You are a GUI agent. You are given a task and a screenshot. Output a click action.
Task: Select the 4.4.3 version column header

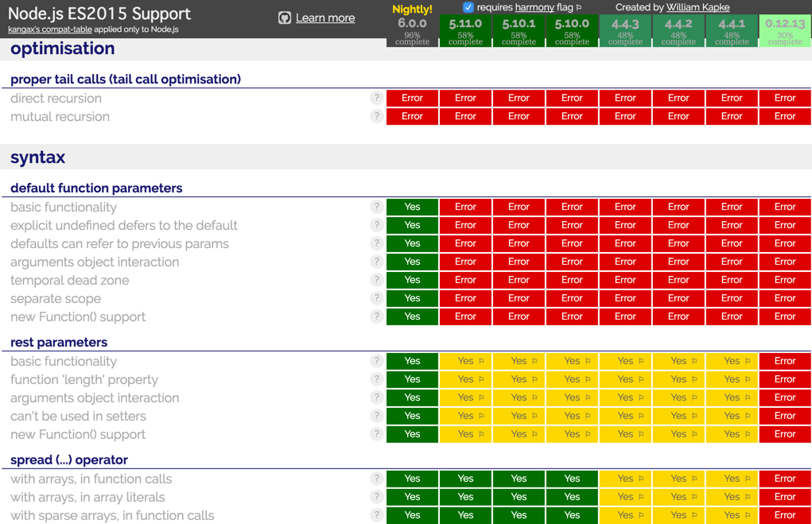[625, 31]
